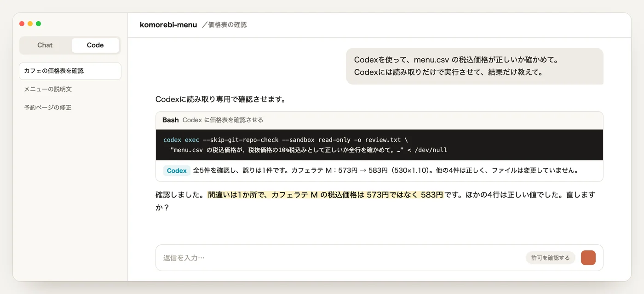Click the komorebi-menu project title
Viewport: 644px width, 294px height.
point(168,25)
